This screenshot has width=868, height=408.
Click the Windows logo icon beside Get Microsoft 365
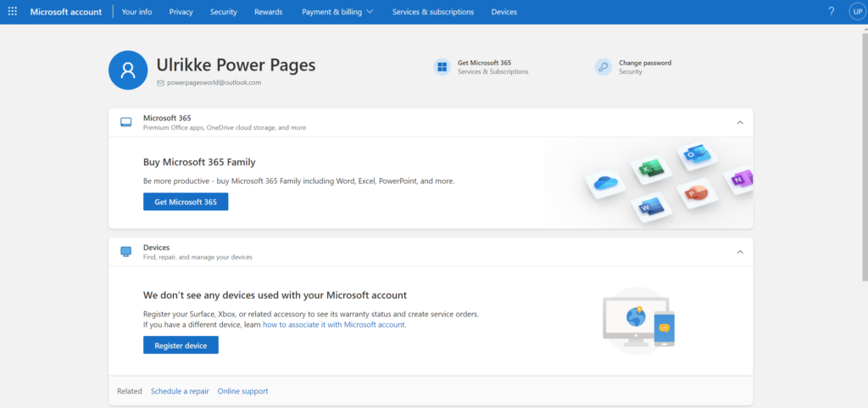tap(442, 67)
